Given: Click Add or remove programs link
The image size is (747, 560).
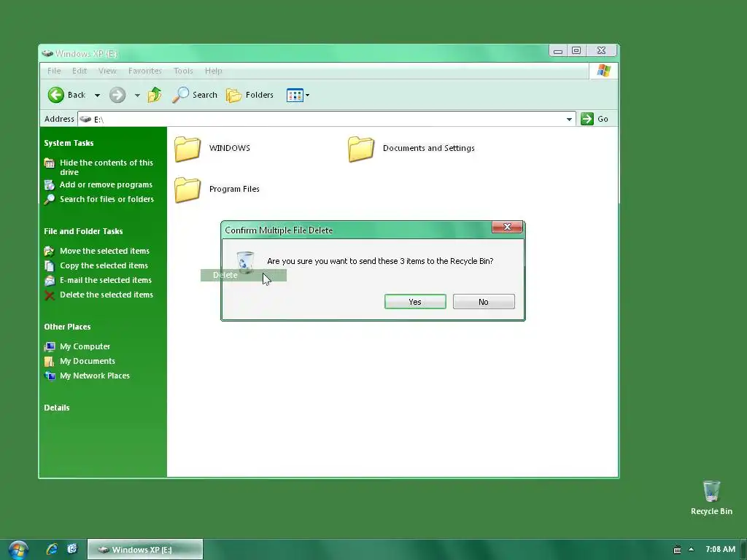Looking at the screenshot, I should pos(106,184).
